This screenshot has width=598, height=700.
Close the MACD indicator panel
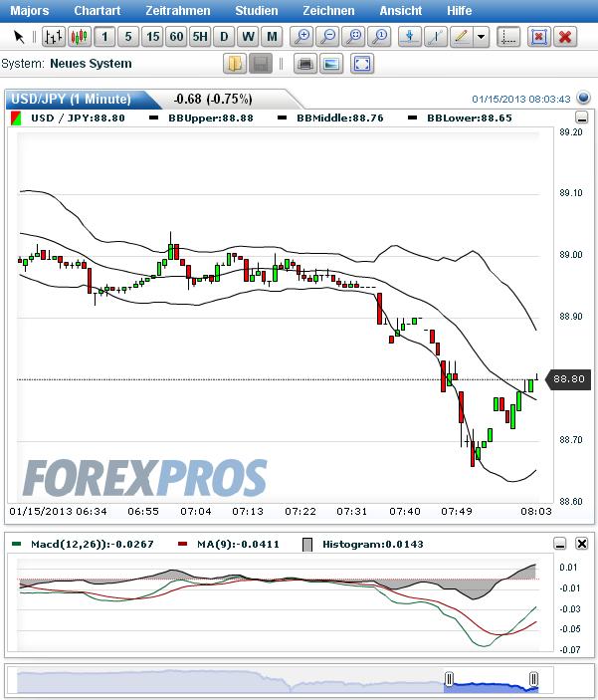tap(581, 544)
